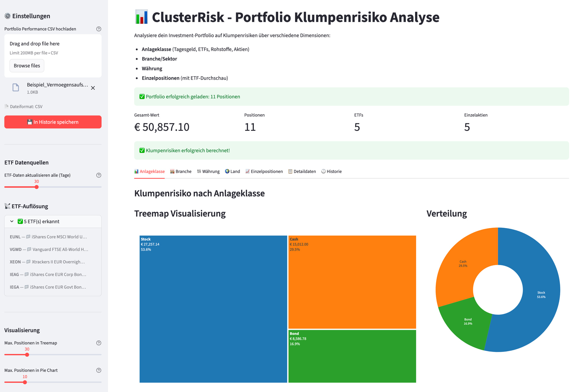
Task: Open the Währung tab
Action: 208,171
